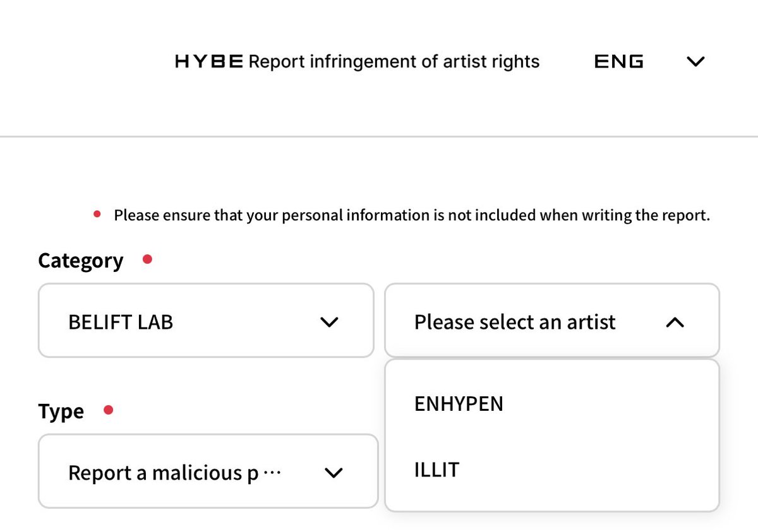Click the red bullet before the personal information notice
Screen dimensions: 758x532
tap(97, 215)
